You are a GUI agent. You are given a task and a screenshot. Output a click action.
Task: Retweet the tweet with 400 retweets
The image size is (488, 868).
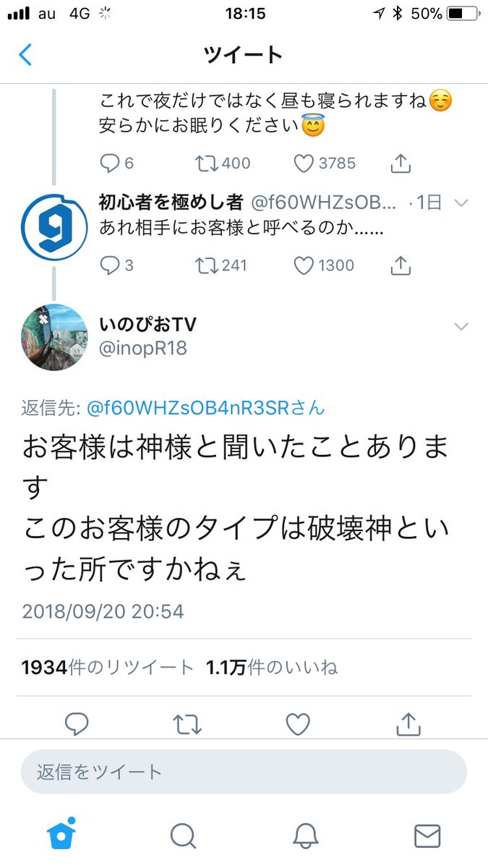click(207, 163)
